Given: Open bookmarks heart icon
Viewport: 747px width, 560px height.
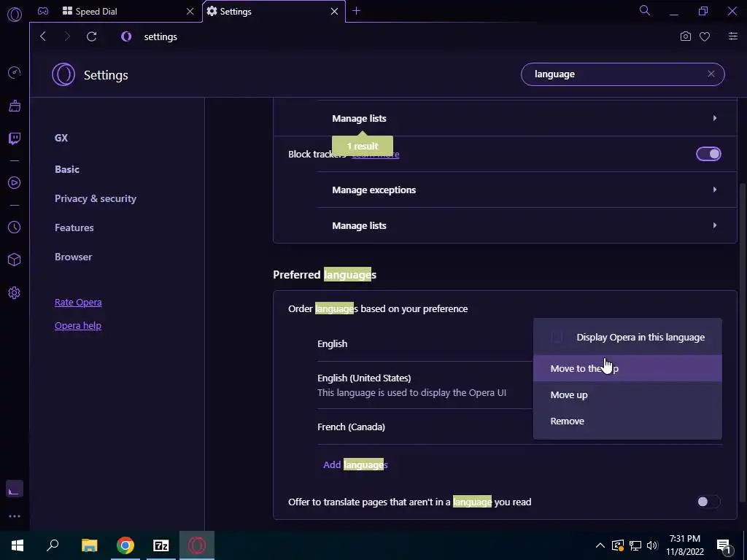Looking at the screenshot, I should 705,36.
